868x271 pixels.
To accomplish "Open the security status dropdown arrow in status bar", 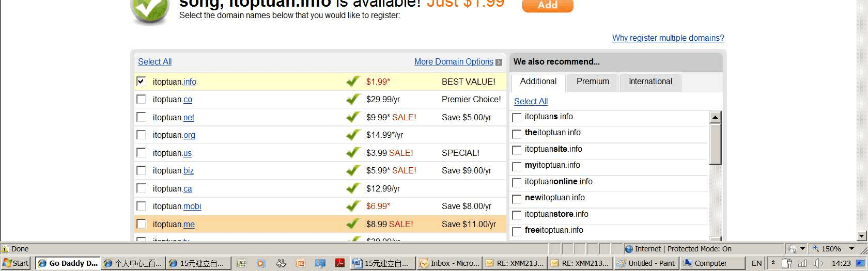I will click(x=802, y=249).
